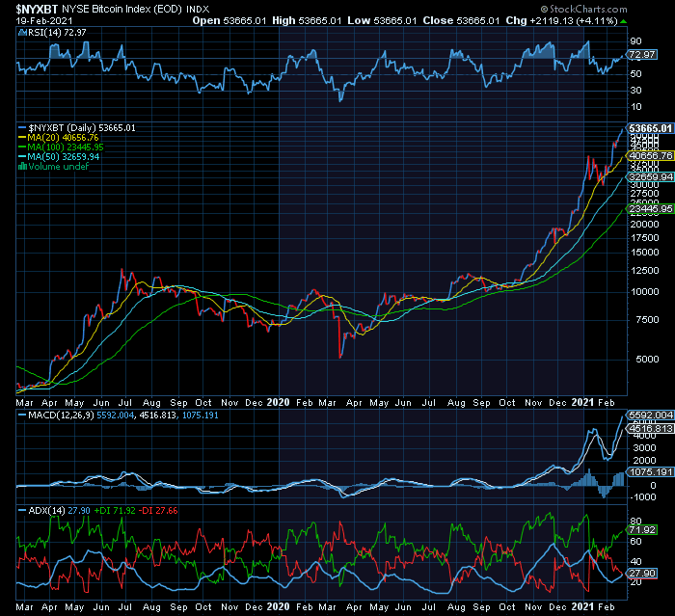Click the 40656.76 MA(20) value tag

click(650, 155)
